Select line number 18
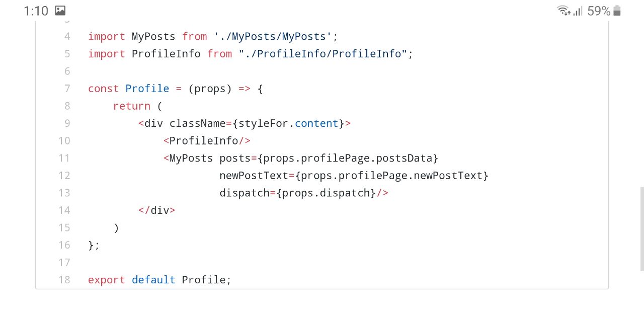Viewport: 644px width, 313px height. (x=64, y=280)
